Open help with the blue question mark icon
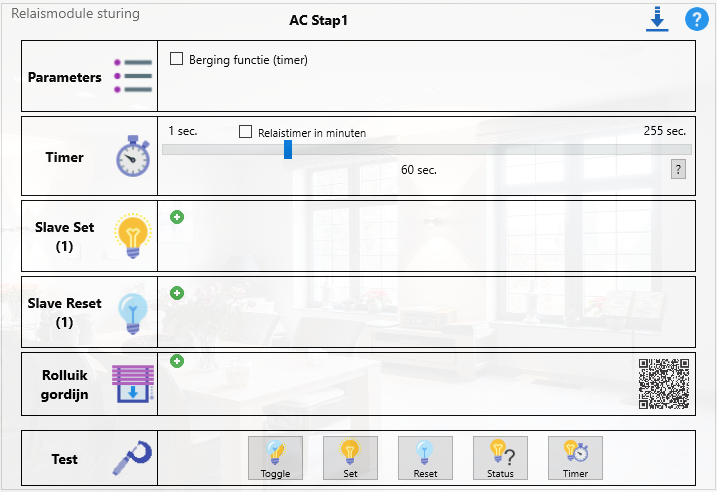 pos(696,19)
